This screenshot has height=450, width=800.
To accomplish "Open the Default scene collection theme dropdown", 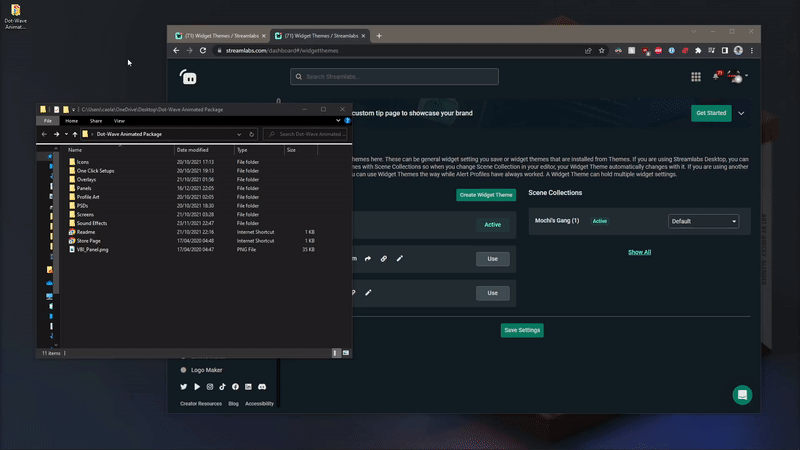I will click(703, 221).
